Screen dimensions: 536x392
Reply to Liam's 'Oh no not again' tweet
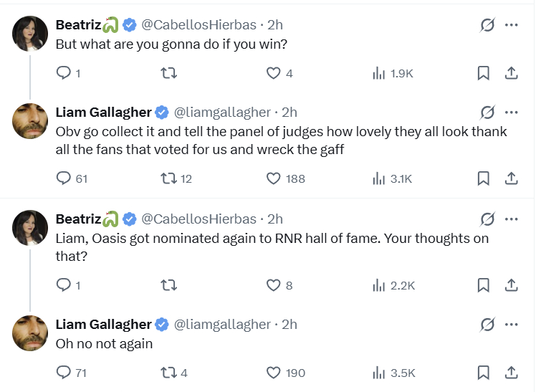[x=64, y=373]
